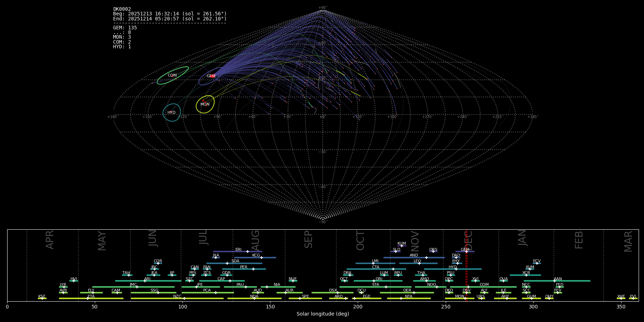Click the GEM radiant marker on sky map
Image resolution: width=644 pixels, height=322 pixels.
[x=212, y=76]
